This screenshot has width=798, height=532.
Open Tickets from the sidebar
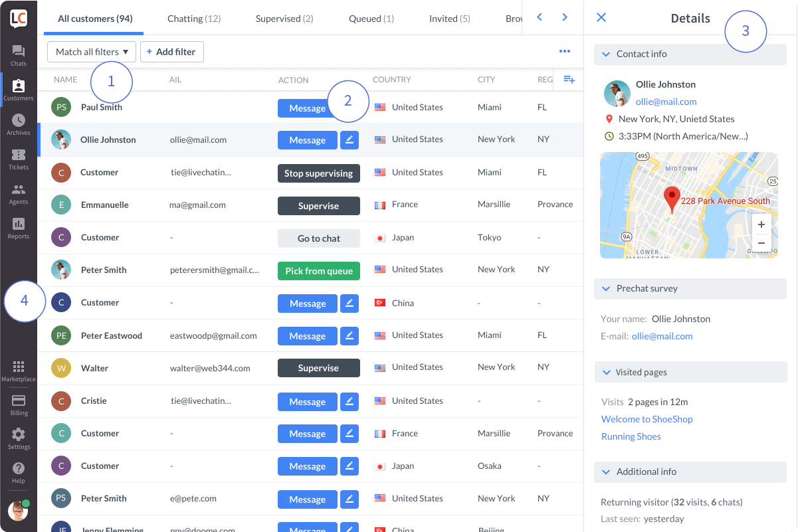point(18,159)
